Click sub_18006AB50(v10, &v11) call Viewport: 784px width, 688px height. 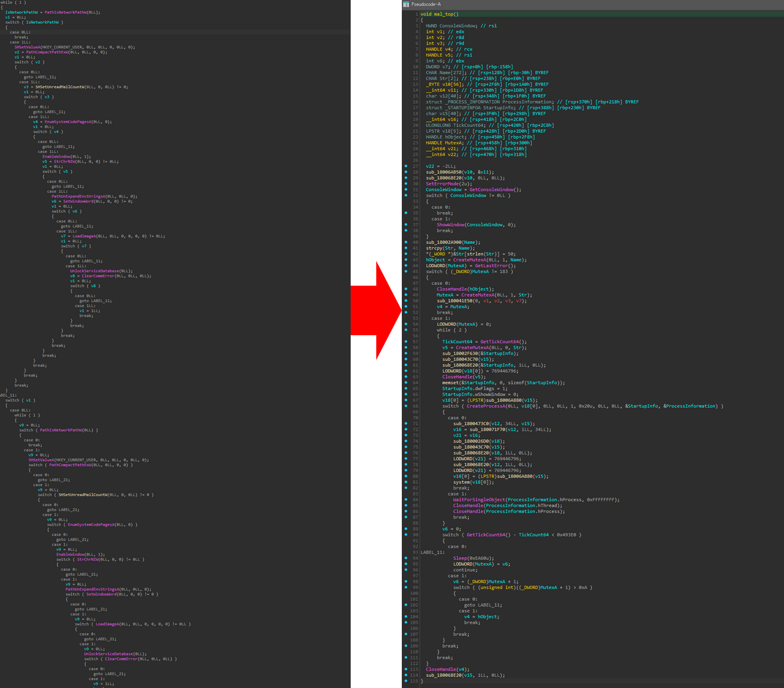click(x=459, y=172)
